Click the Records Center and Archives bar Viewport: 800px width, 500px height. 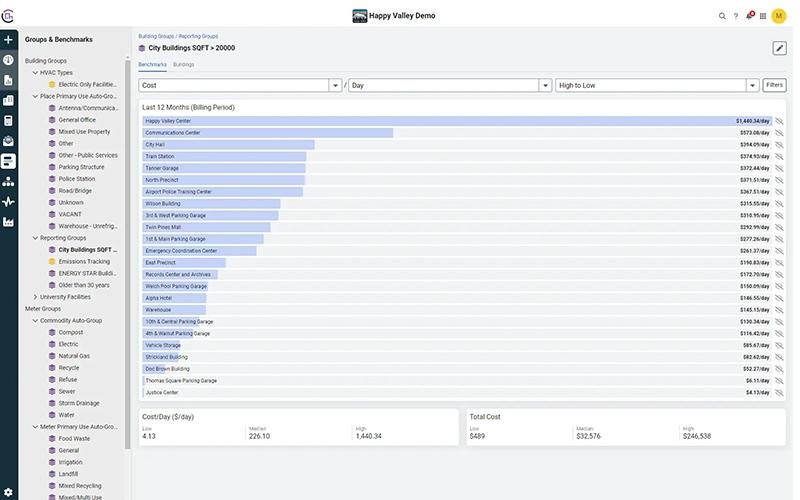tap(180, 274)
